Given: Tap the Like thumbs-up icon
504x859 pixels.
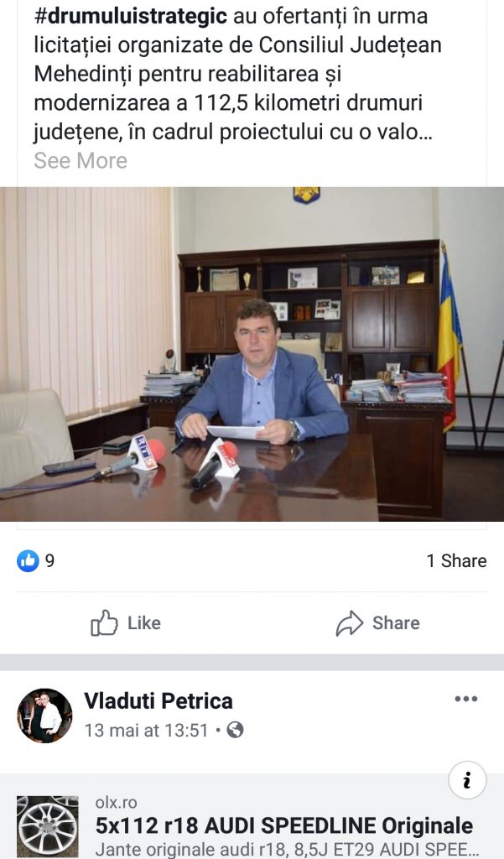Looking at the screenshot, I should [104, 623].
